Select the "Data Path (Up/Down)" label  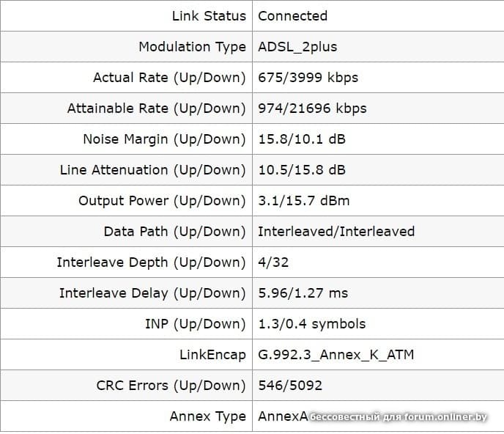(x=174, y=231)
